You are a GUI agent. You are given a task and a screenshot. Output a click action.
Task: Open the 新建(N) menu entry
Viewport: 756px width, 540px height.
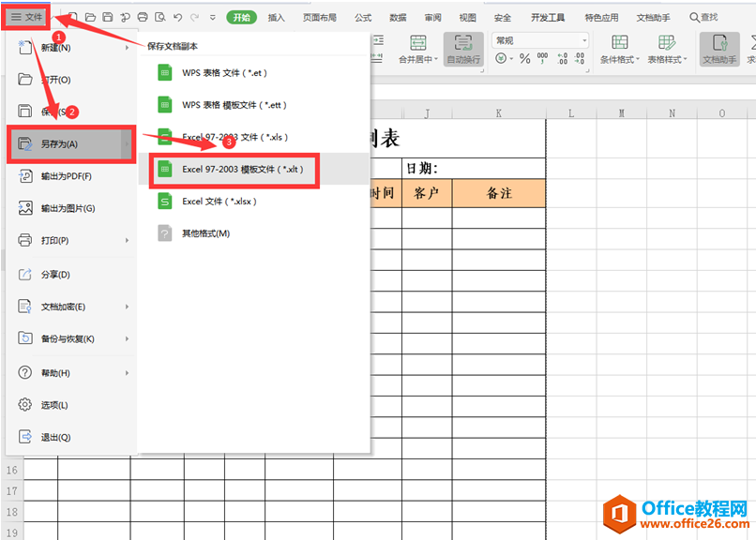[x=71, y=48]
